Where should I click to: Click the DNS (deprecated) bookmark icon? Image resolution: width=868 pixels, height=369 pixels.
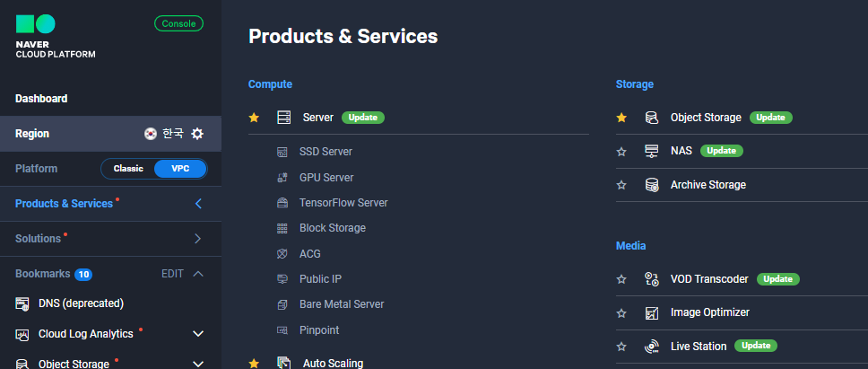pos(22,303)
